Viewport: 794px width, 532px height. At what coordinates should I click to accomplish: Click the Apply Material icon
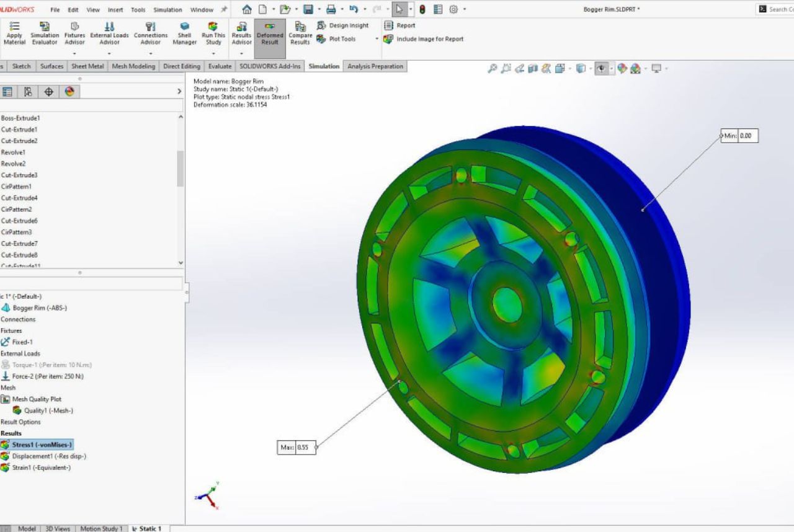click(14, 33)
